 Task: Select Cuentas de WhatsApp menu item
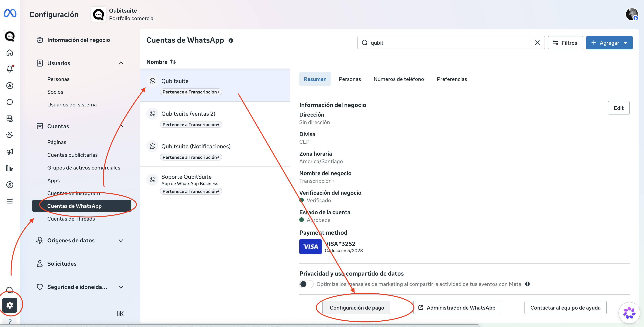tap(82, 206)
